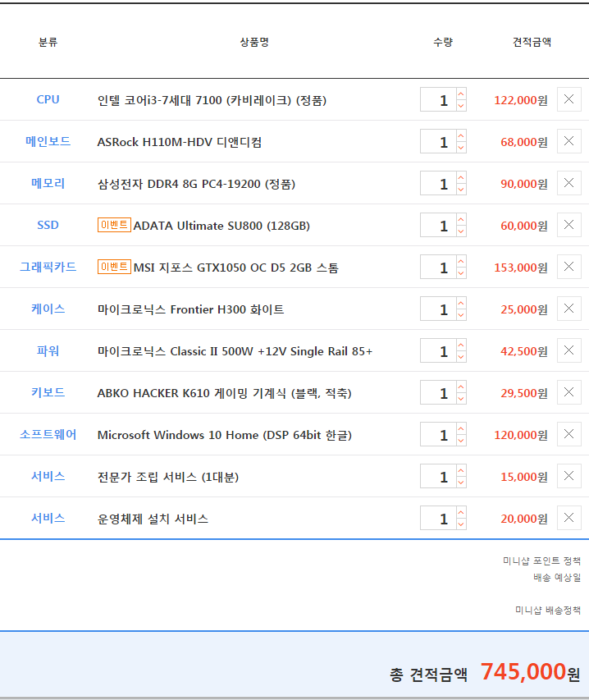This screenshot has height=700, width=589.
Task: Click the 상품명 column header
Action: (x=254, y=42)
